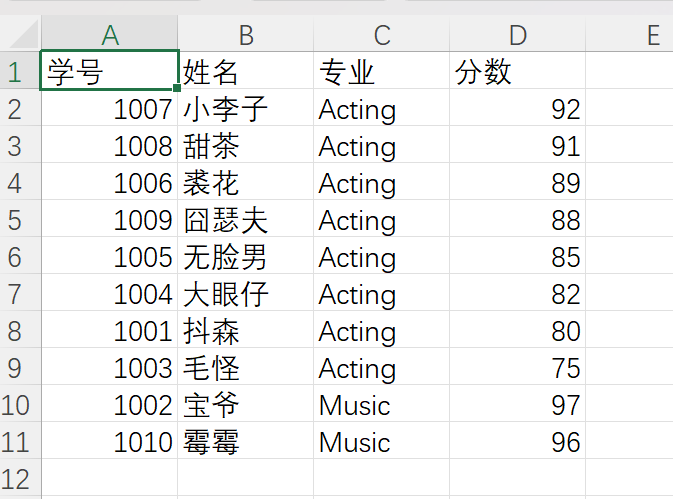Select the 专业 header cell
The height and width of the screenshot is (499, 673).
coord(382,72)
